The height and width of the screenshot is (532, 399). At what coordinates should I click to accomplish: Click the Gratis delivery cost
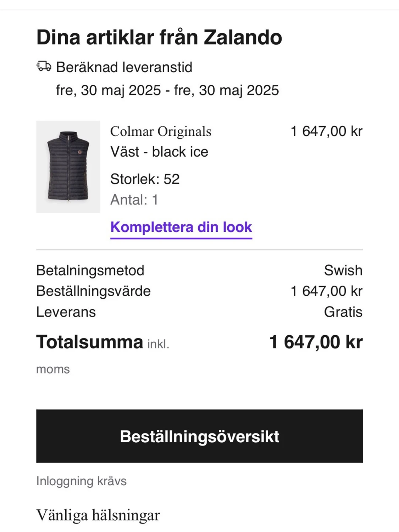tap(343, 312)
